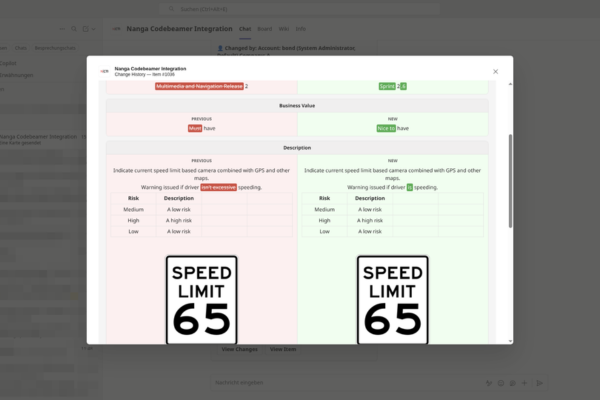Switch to the Chat tab
The height and width of the screenshot is (400, 600).
(x=245, y=29)
